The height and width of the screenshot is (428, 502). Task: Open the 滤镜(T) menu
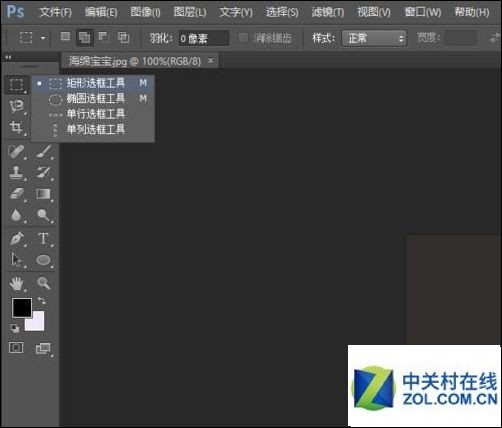click(x=328, y=12)
